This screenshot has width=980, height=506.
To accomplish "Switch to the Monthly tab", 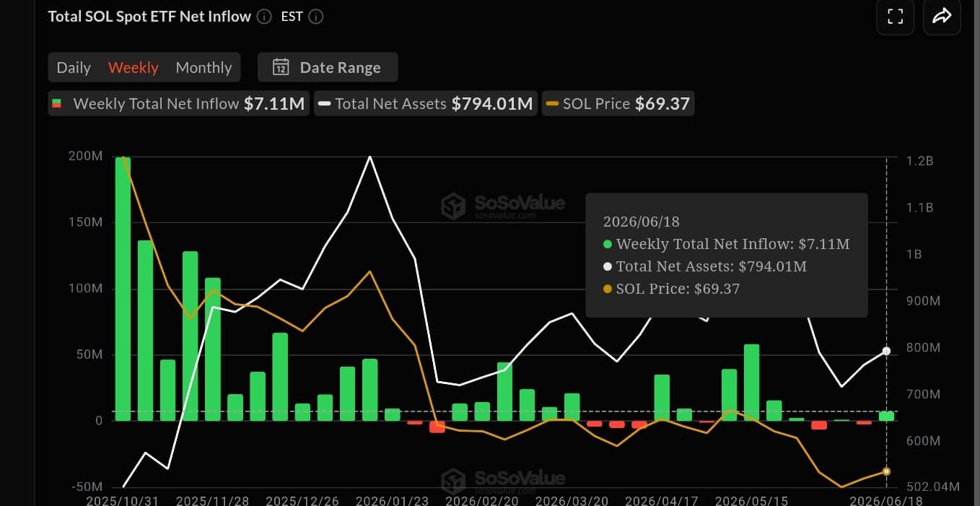I will [204, 67].
